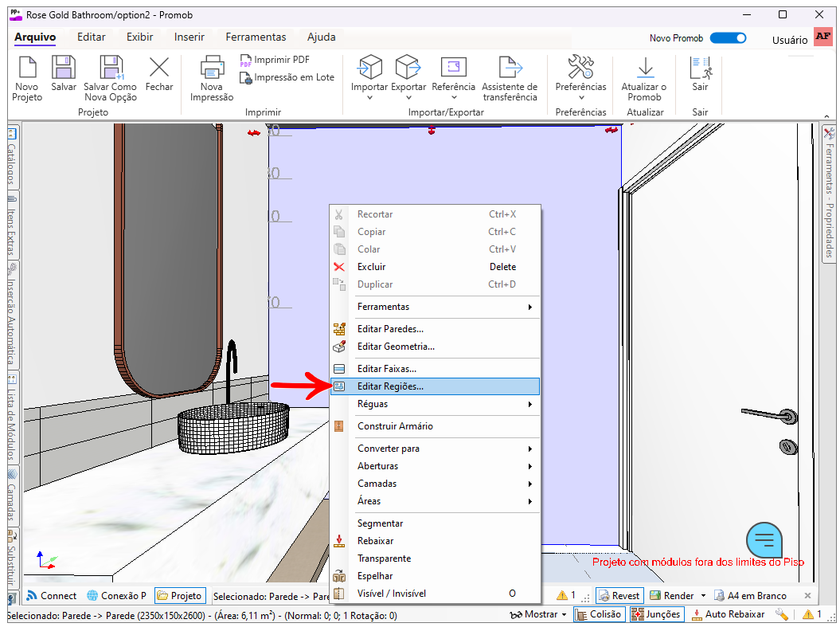This screenshot has width=840, height=631.
Task: Select Editar Faixas... menu entry
Action: (x=435, y=369)
